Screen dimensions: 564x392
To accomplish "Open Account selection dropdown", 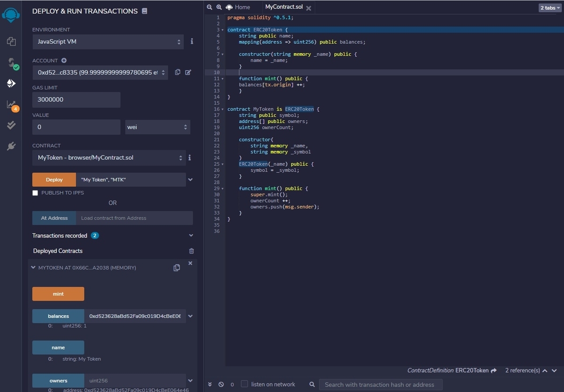I will point(100,72).
